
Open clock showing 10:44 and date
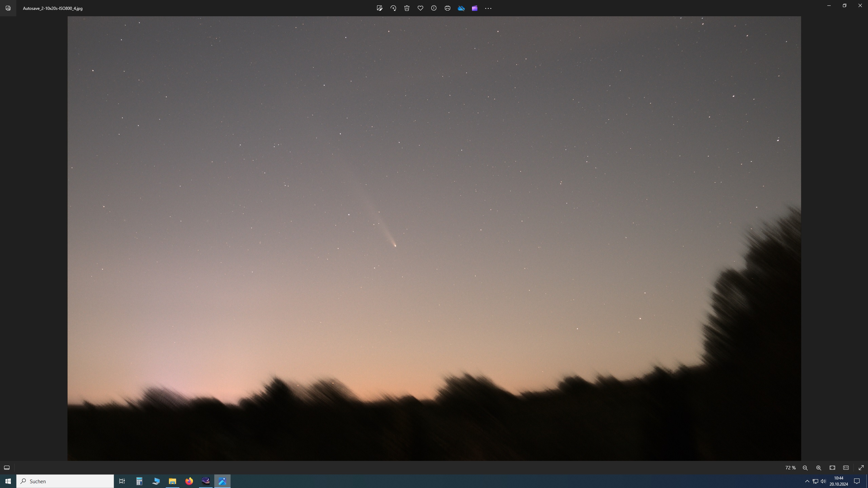tap(839, 481)
